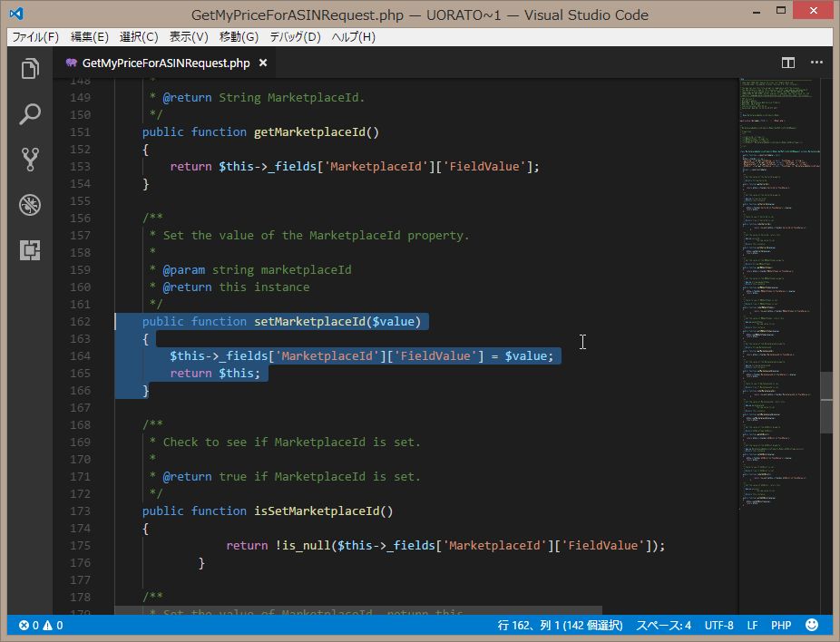
Task: Open the 選択(C) menu
Action: tap(139, 37)
